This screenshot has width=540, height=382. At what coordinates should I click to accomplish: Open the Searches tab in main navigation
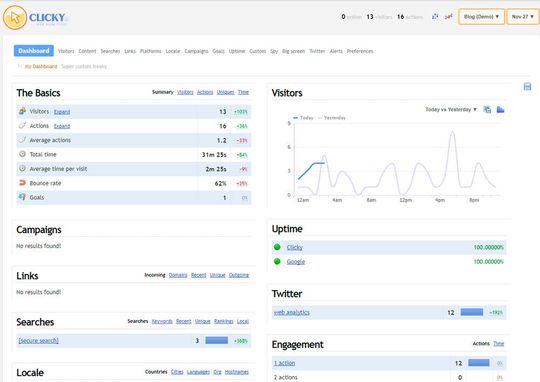point(110,51)
